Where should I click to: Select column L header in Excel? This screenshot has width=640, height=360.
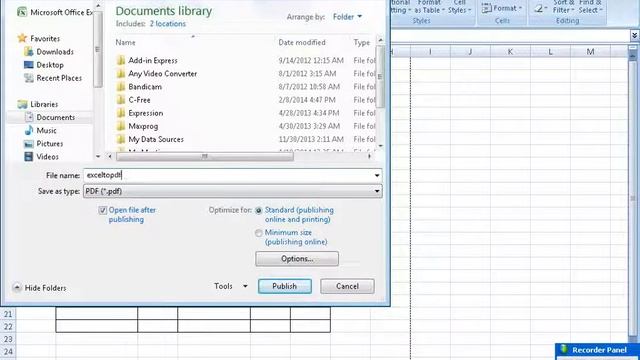click(x=550, y=52)
